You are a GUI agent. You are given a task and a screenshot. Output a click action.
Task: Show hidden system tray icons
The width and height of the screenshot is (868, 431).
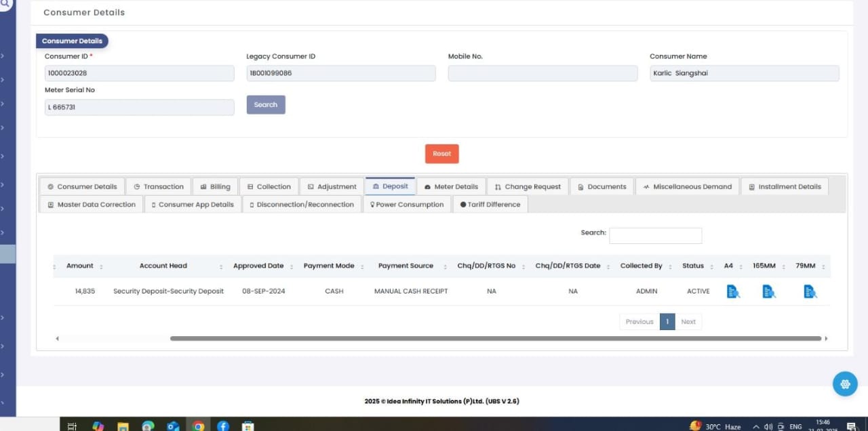pos(757,427)
